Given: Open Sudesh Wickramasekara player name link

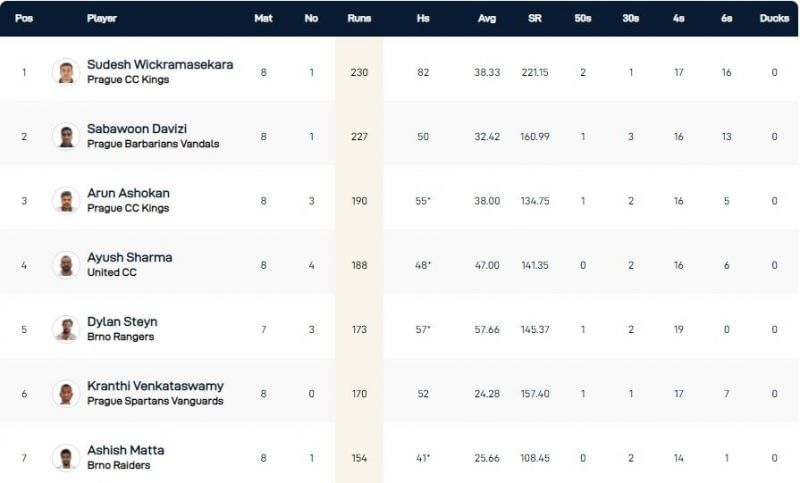Looking at the screenshot, I should pyautogui.click(x=160, y=64).
